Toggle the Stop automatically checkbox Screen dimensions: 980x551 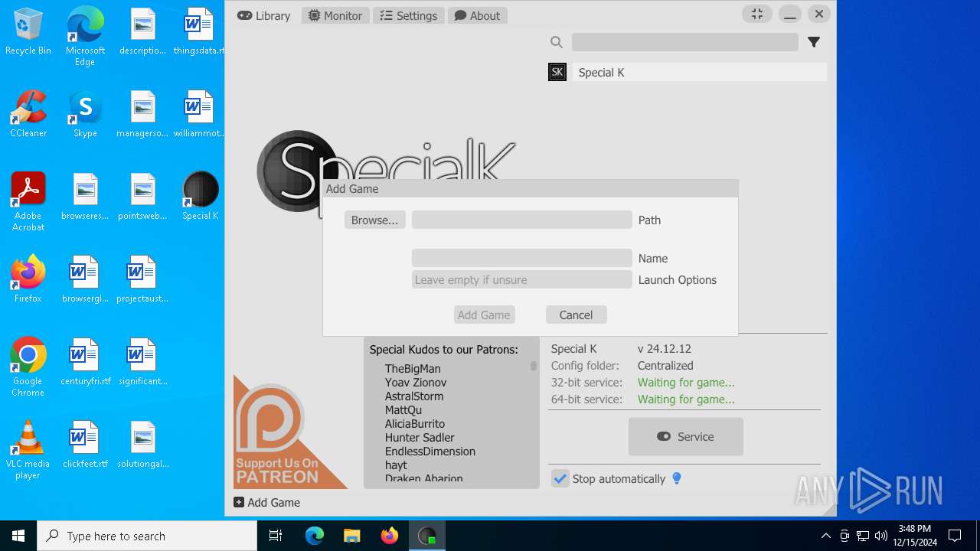point(560,478)
